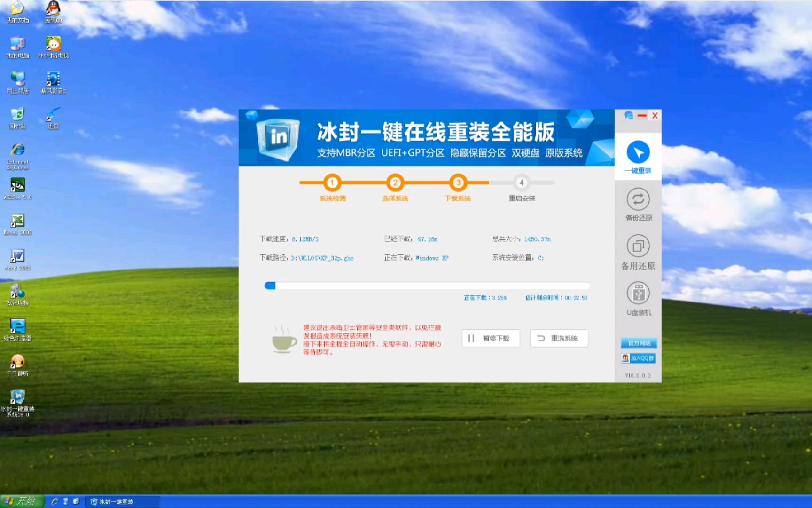
Task: Open 回收站 recycle bin icon
Action: (x=17, y=118)
